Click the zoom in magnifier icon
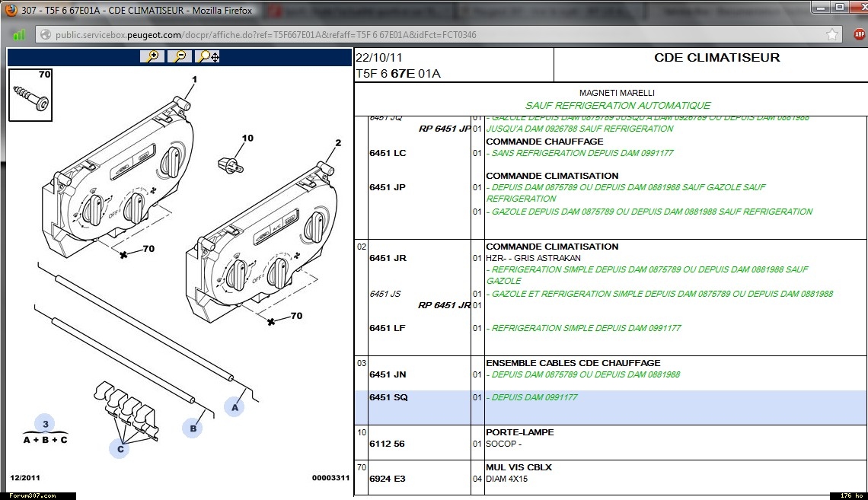The width and height of the screenshot is (868, 500). 152,56
